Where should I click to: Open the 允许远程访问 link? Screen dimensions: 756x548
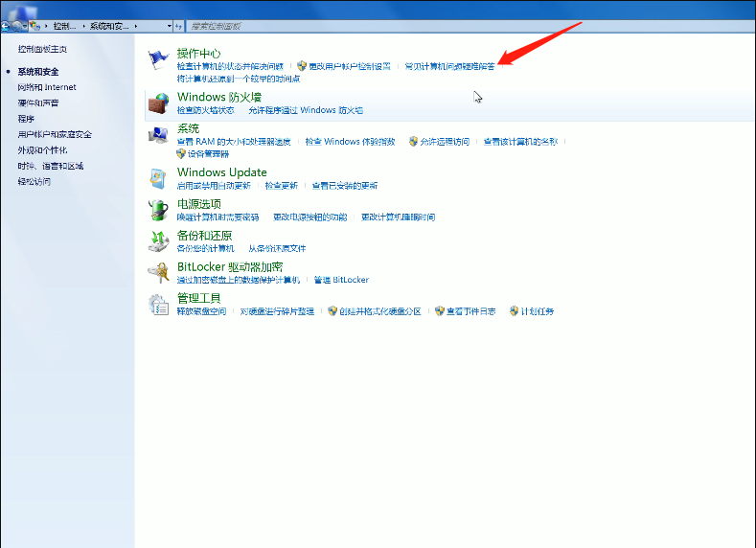445,142
